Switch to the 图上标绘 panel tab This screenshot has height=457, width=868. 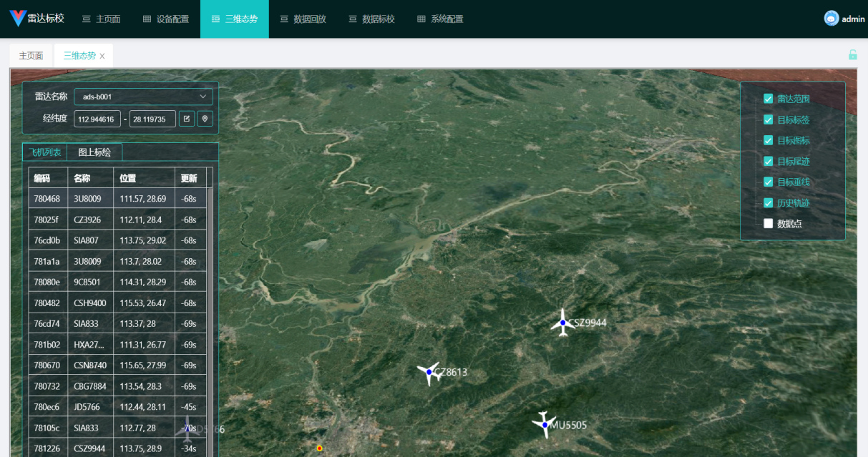coord(94,152)
